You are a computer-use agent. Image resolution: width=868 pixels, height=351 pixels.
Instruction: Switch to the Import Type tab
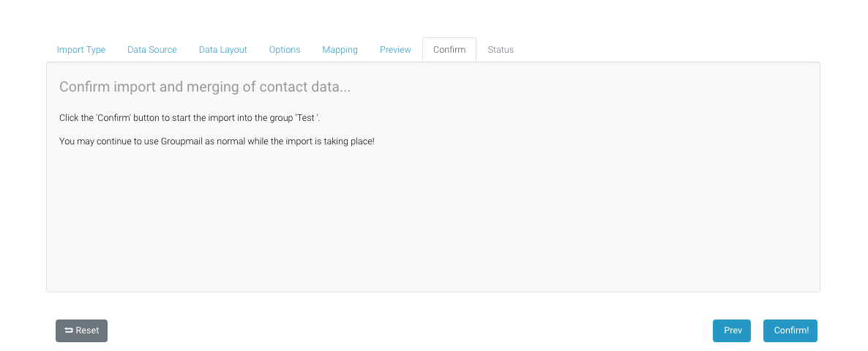coord(81,50)
